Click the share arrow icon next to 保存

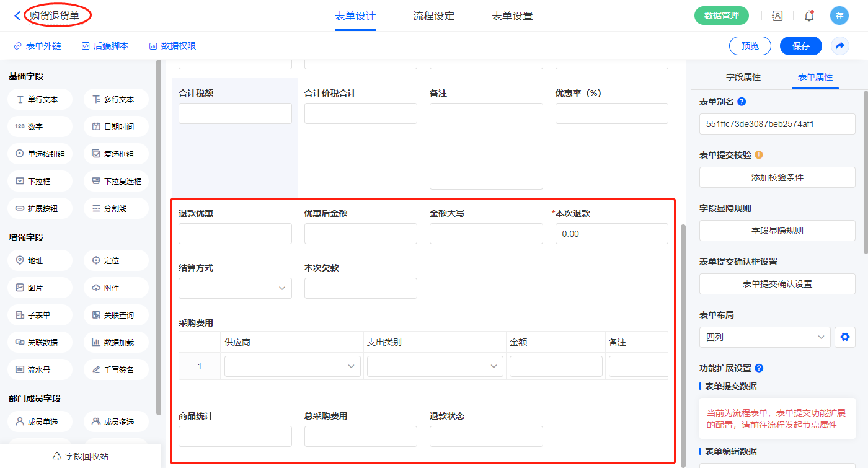point(839,46)
